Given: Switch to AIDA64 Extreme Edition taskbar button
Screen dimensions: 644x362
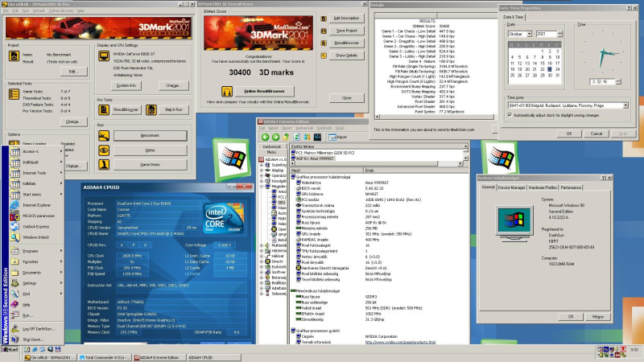Looking at the screenshot, I should [x=159, y=357].
